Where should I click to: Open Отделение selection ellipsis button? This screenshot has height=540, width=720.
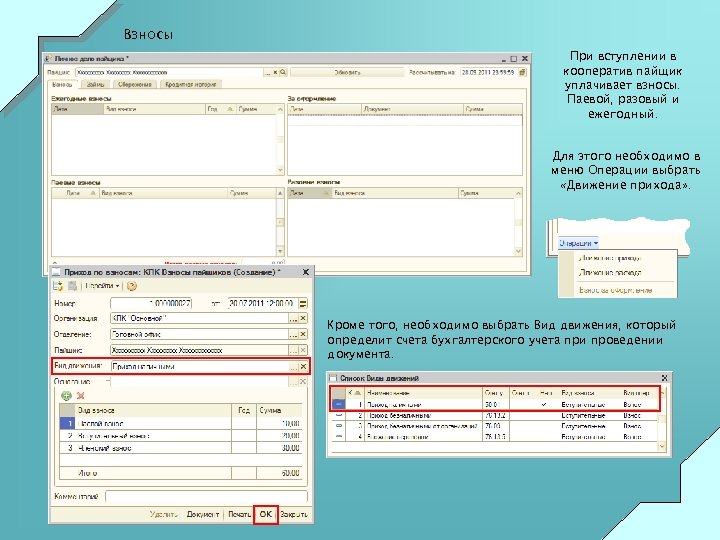click(293, 335)
